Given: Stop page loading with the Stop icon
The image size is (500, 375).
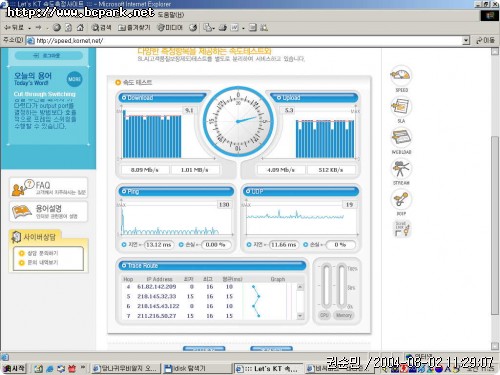Looking at the screenshot, I should pos(57,28).
